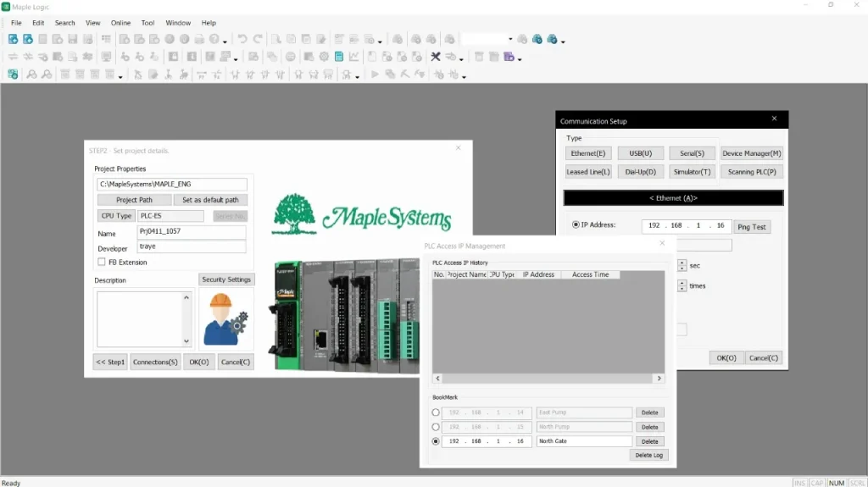Click the project path field C:\MapleSystems\MAPLE_ENG
This screenshot has width=868, height=487.
pyautogui.click(x=172, y=184)
